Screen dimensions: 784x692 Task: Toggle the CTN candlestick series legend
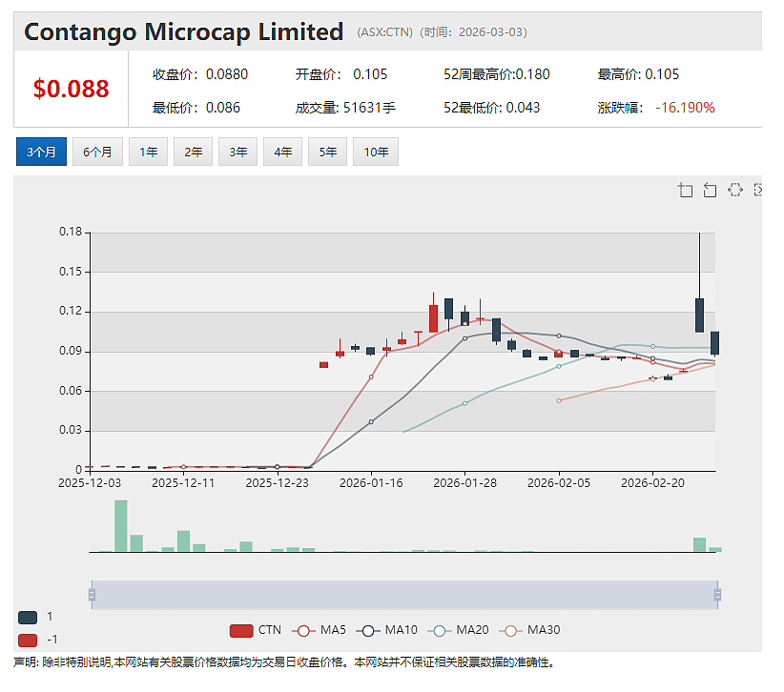[256, 630]
